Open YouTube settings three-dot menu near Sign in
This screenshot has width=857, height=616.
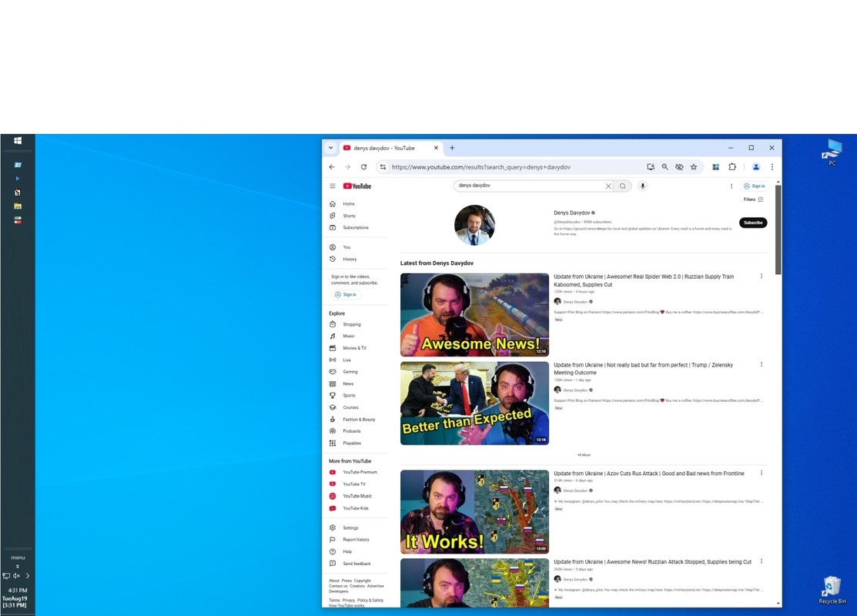pyautogui.click(x=731, y=186)
